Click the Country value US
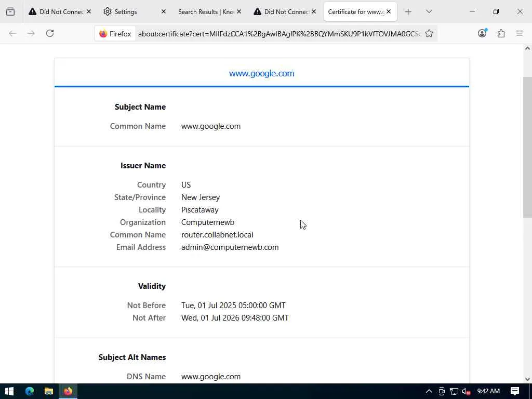The height and width of the screenshot is (399, 532). (x=186, y=185)
